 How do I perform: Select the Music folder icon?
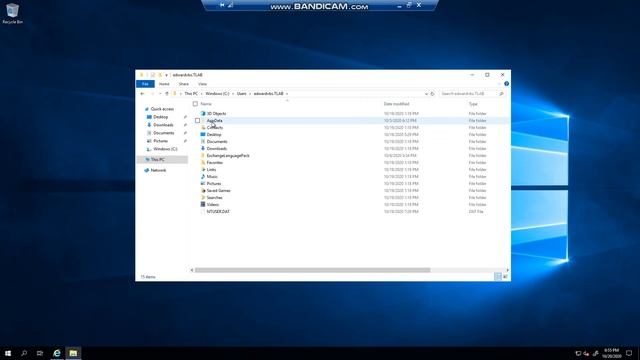(x=203, y=177)
